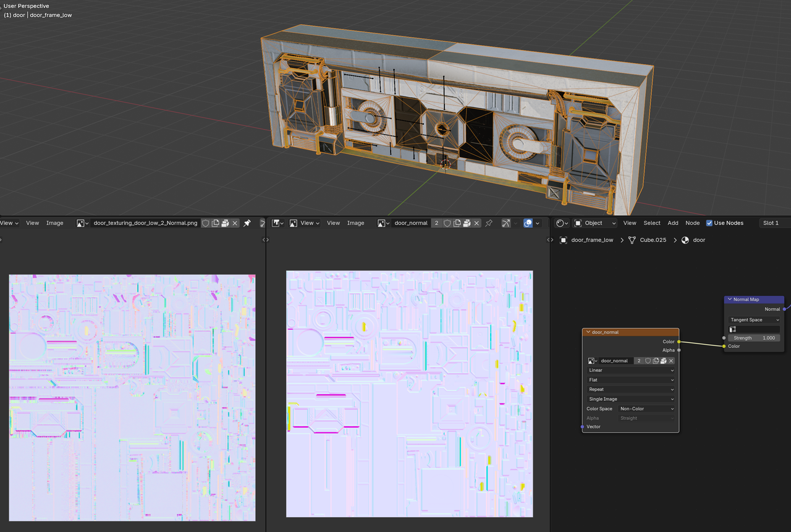791x532 pixels.
Task: Click the door_normal image name field in node
Action: (614, 361)
